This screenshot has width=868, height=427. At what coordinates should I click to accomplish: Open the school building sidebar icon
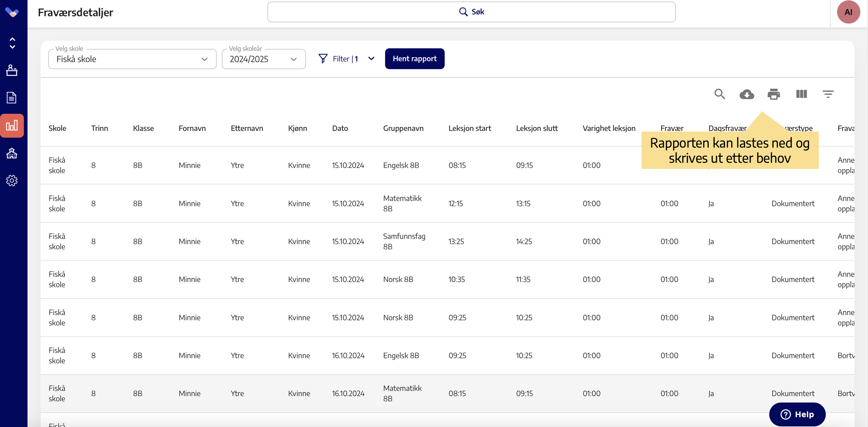tap(12, 153)
